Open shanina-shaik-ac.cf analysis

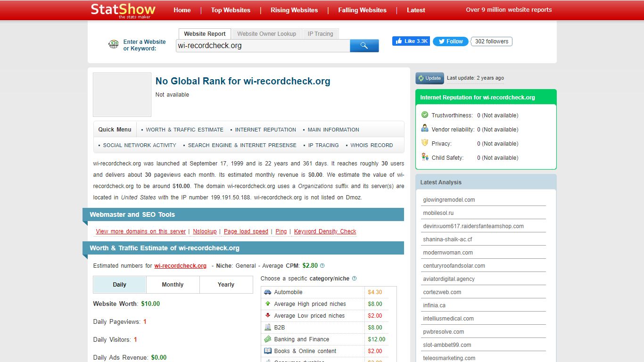447,239
